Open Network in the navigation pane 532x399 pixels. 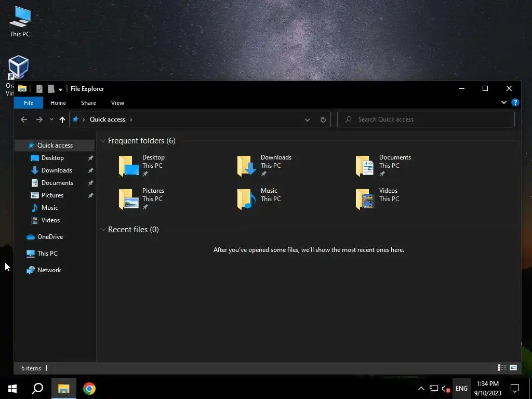pyautogui.click(x=49, y=270)
